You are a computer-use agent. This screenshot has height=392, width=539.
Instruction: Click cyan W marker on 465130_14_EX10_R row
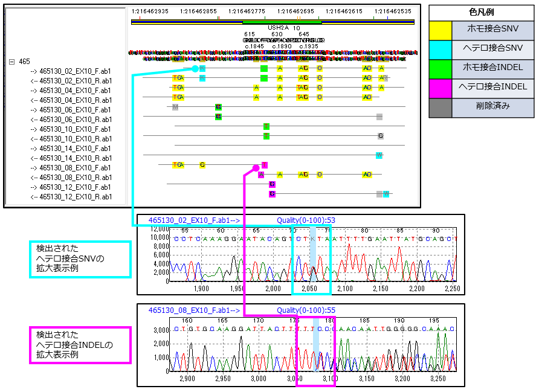pos(379,155)
